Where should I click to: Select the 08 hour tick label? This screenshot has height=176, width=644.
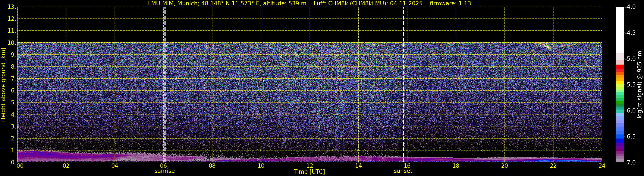(212, 166)
